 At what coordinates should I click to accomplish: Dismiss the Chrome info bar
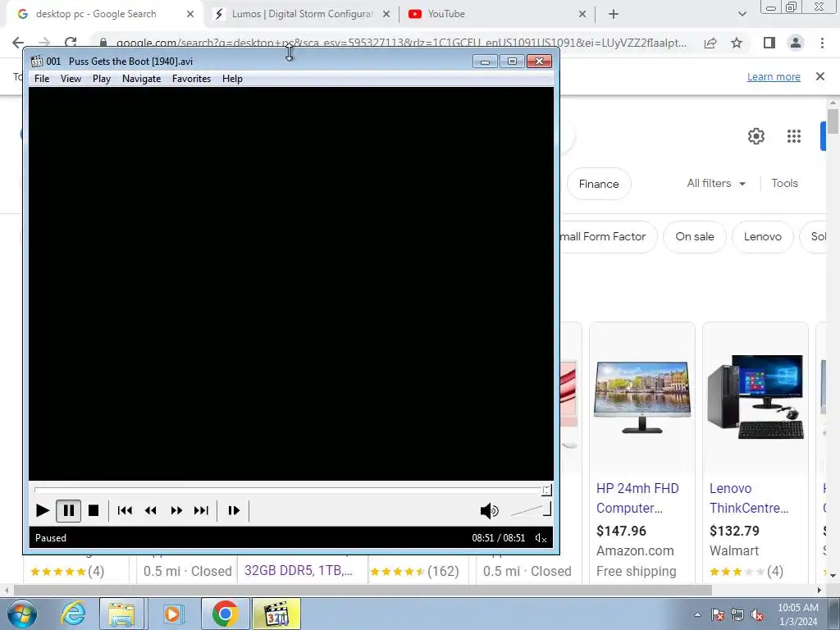click(820, 76)
